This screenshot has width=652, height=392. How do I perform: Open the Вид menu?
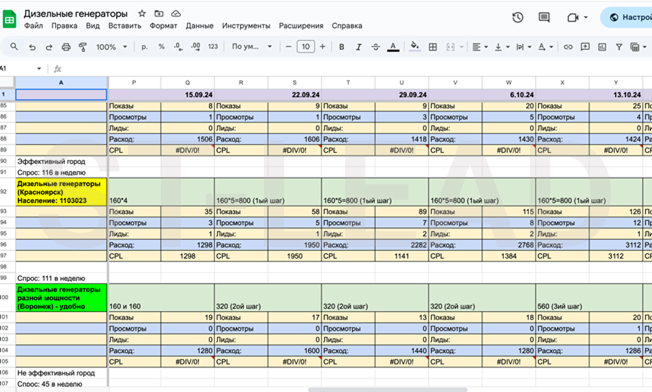pyautogui.click(x=93, y=26)
